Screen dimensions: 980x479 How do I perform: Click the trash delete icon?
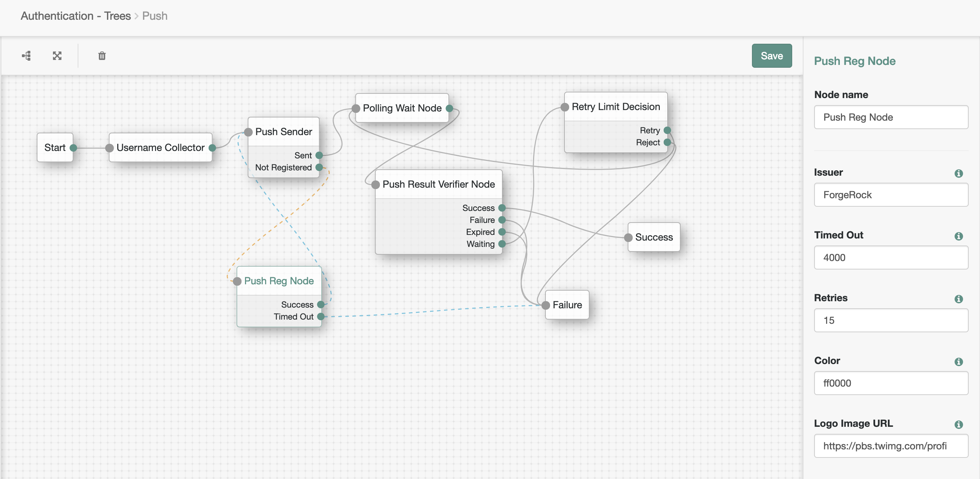pyautogui.click(x=102, y=56)
